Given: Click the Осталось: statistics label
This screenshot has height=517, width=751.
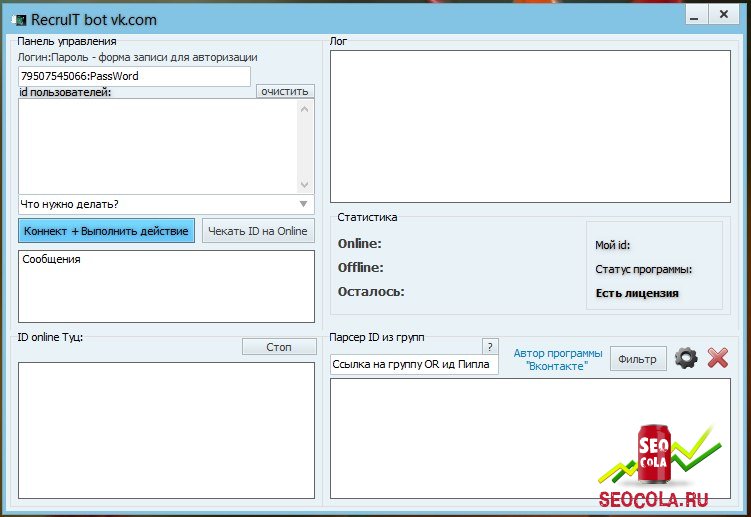Looking at the screenshot, I should [x=371, y=291].
